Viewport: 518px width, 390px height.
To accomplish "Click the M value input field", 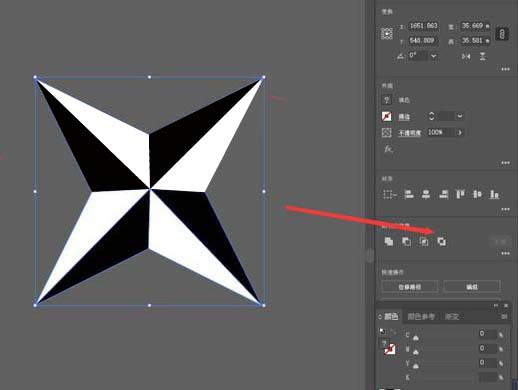I will click(x=487, y=348).
